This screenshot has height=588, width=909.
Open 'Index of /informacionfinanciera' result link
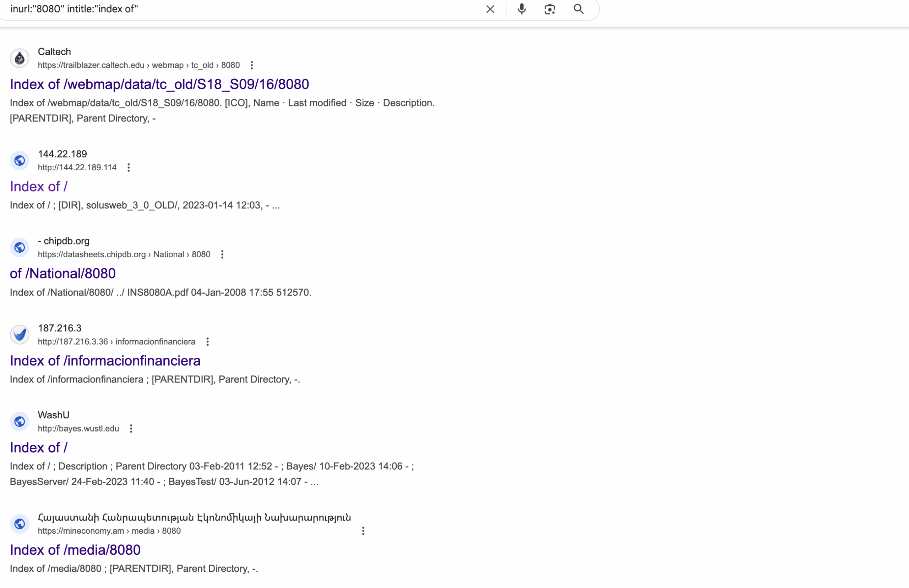click(x=105, y=361)
